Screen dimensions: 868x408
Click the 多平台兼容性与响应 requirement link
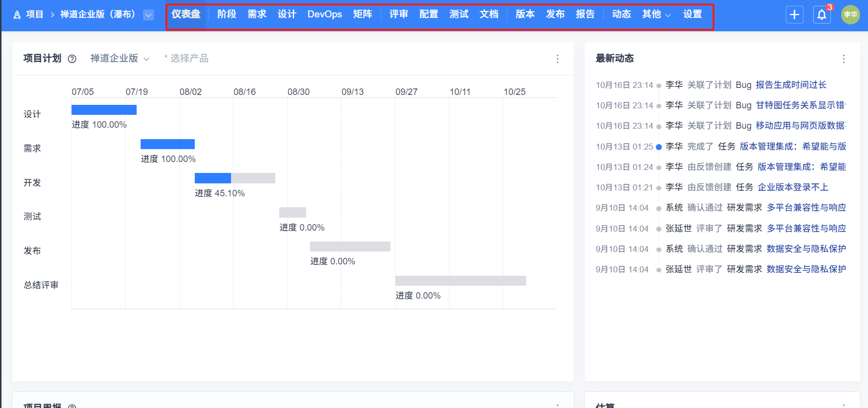point(806,208)
